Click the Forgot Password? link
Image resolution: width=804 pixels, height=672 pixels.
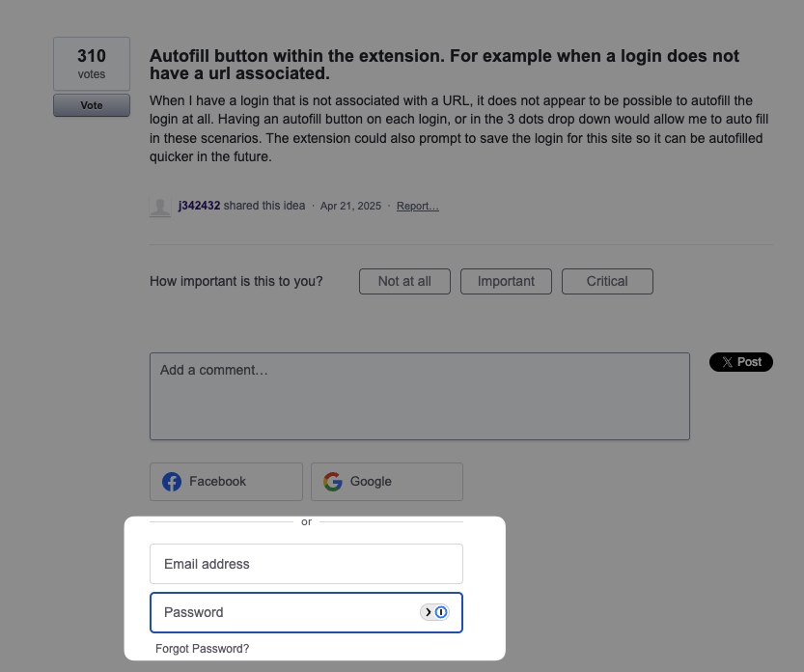point(202,649)
